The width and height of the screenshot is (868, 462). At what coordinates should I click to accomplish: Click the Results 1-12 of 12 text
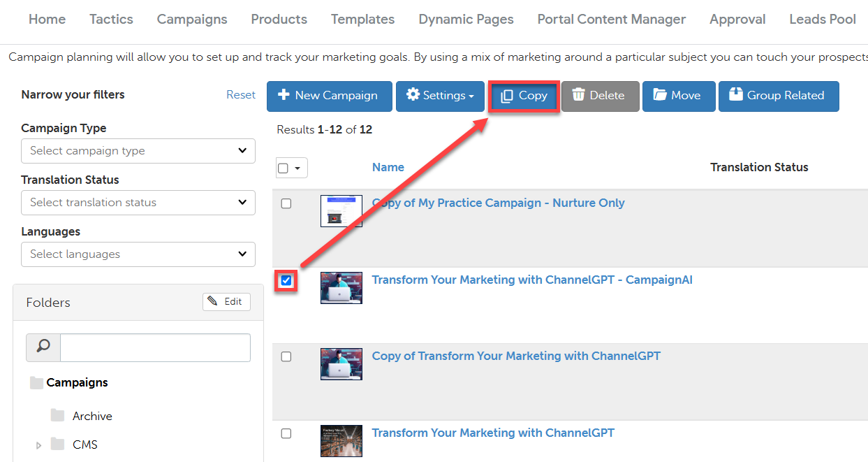click(x=325, y=129)
